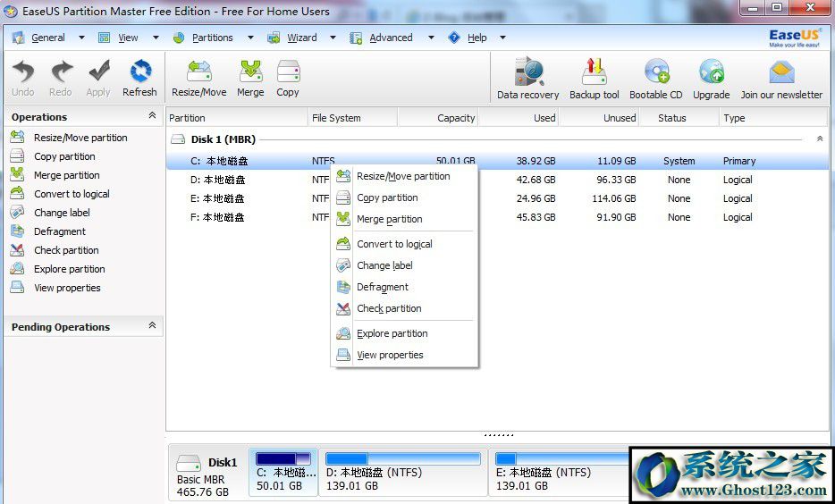Select the F: partition row
The image size is (835, 504).
[x=497, y=217]
